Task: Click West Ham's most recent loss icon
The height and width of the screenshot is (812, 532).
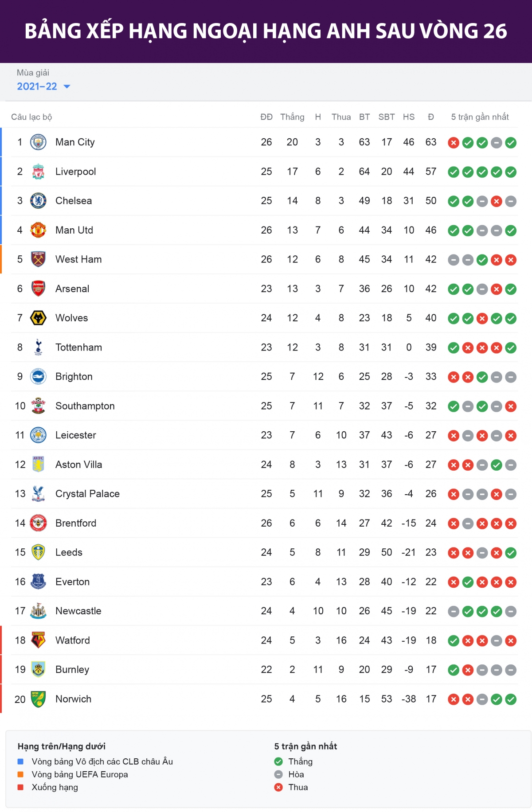Action: click(511, 260)
